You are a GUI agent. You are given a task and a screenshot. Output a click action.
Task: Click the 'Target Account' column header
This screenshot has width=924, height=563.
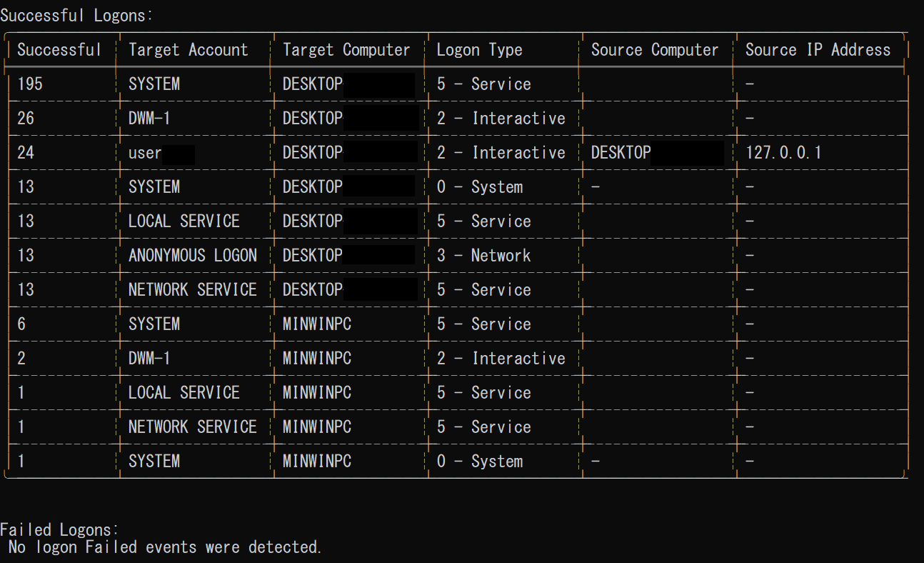188,50
